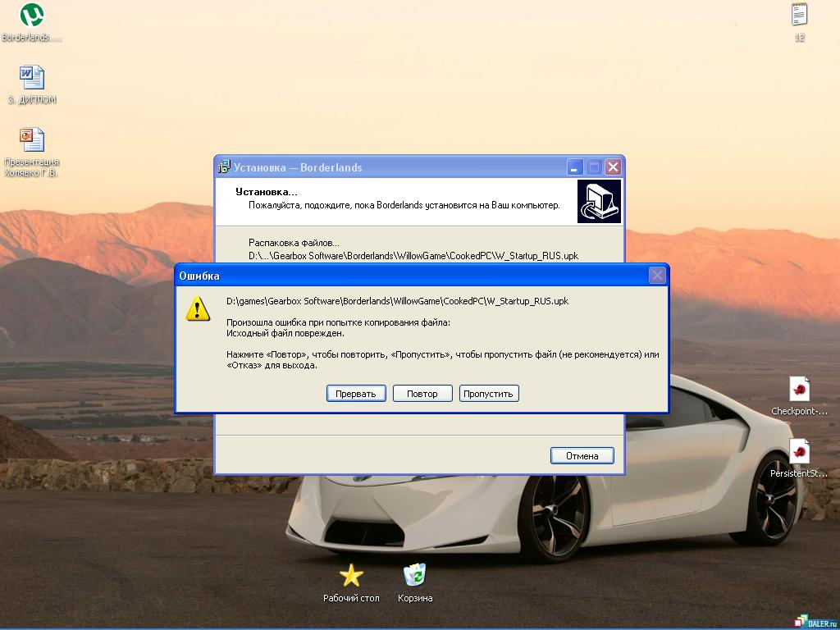Screen dimensions: 840x630
Task: Minimize the 'Установка — Borderlands' window
Action: pyautogui.click(x=574, y=167)
